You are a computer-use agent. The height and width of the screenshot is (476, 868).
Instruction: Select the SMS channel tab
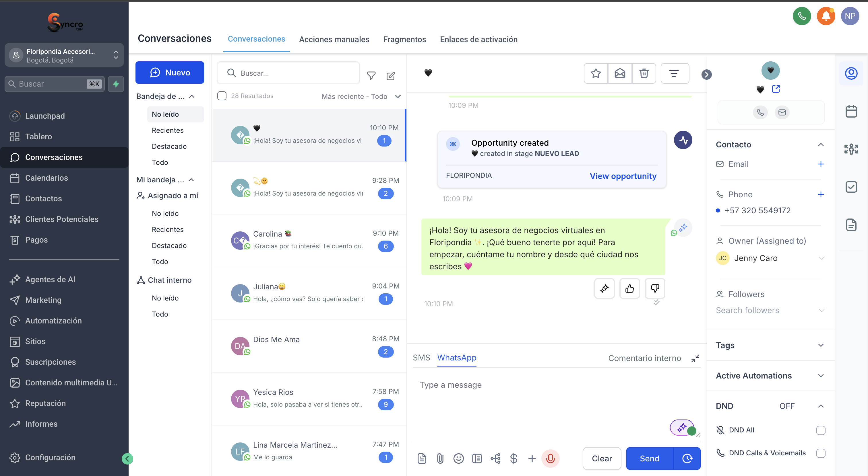coord(421,358)
